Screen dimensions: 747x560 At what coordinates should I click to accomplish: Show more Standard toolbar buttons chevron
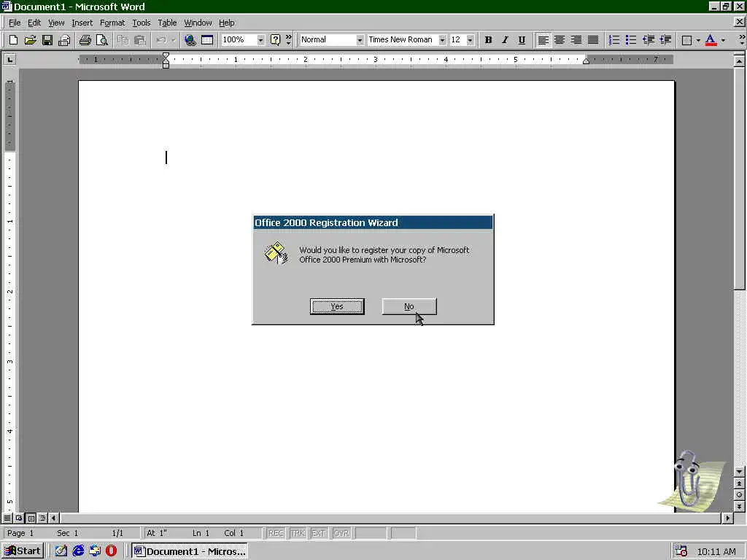(x=288, y=40)
